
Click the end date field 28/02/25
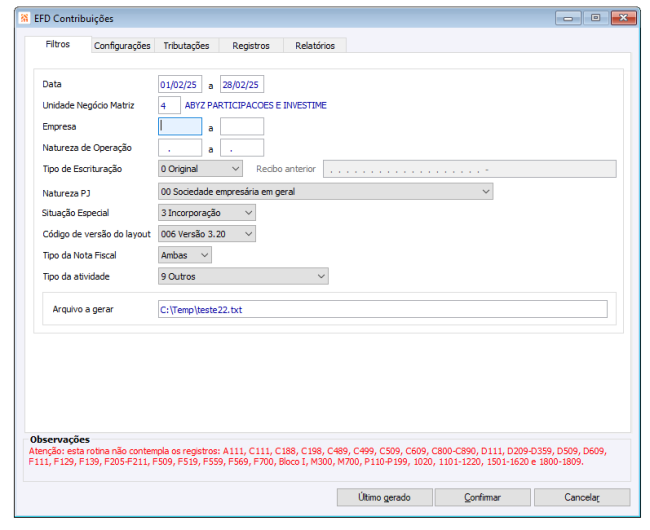(x=242, y=85)
